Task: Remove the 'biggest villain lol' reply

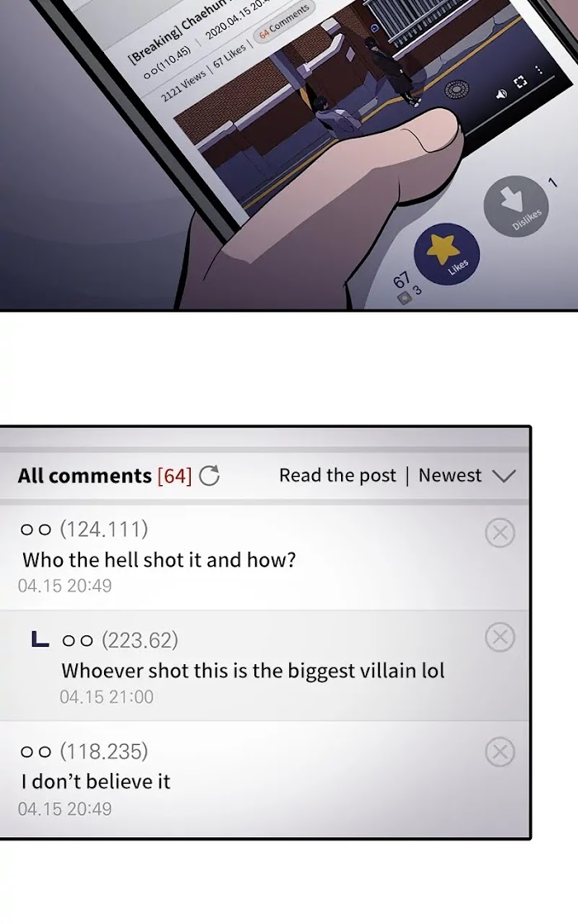Action: coord(500,637)
